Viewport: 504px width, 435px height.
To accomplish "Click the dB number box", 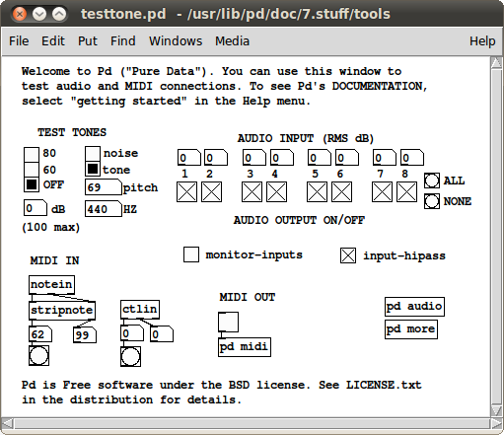I will point(36,208).
